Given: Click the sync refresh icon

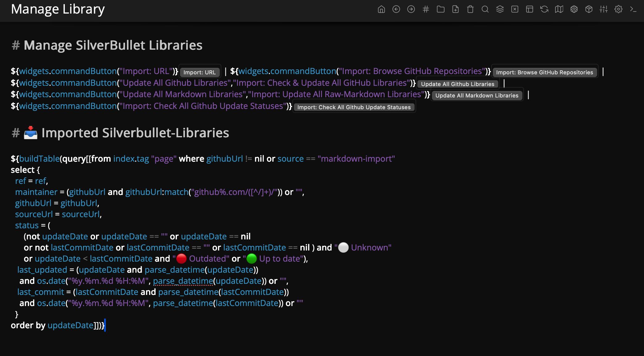Looking at the screenshot, I should coord(544,9).
